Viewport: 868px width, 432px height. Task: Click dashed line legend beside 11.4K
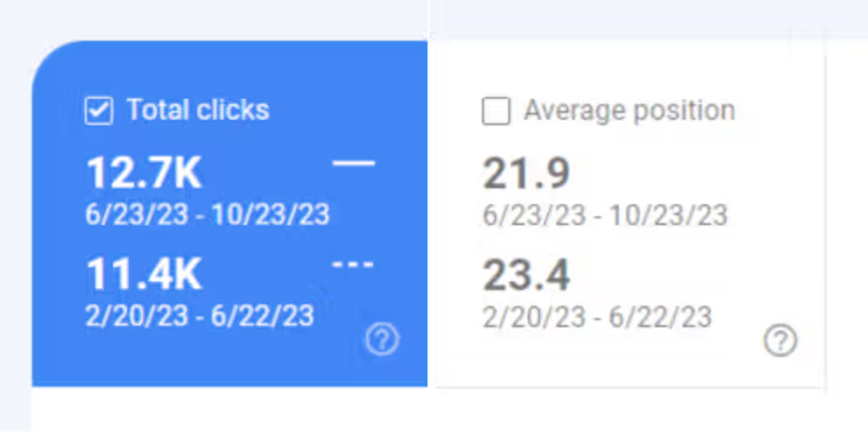coord(353,264)
